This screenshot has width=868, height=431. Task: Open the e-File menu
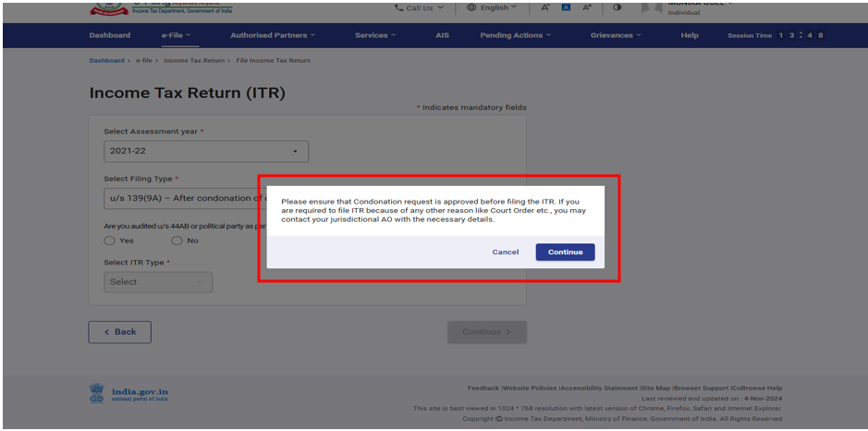coord(176,35)
